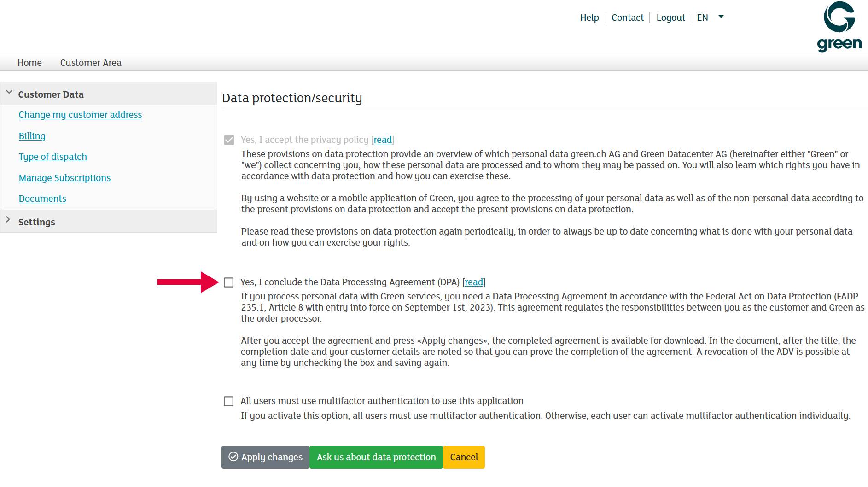Viewport: 868px width, 487px height.
Task: Click the greyed privacy policy checkbox
Action: (x=229, y=140)
